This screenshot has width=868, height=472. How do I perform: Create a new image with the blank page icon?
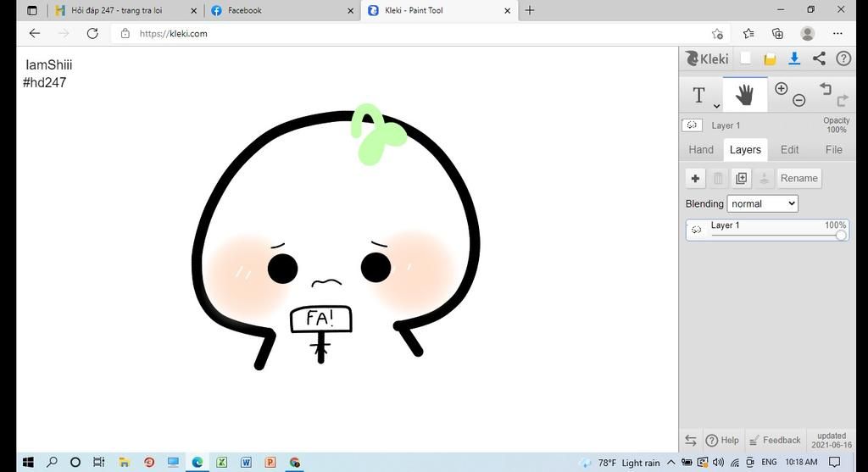[x=746, y=58]
